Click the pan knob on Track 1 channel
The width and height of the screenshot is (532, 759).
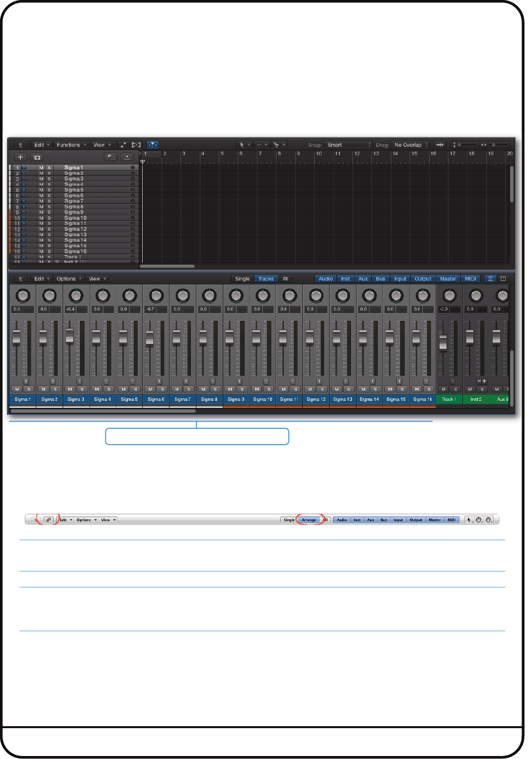pos(449,295)
